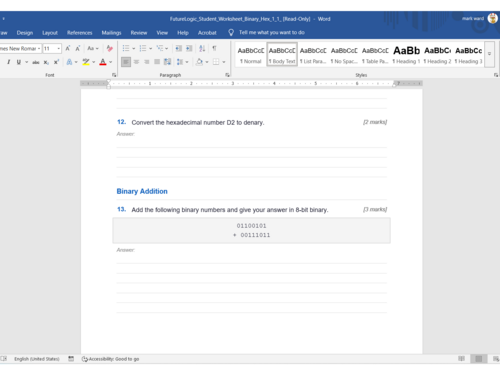The width and height of the screenshot is (500, 375).
Task: Open the View tab
Action: 162,33
